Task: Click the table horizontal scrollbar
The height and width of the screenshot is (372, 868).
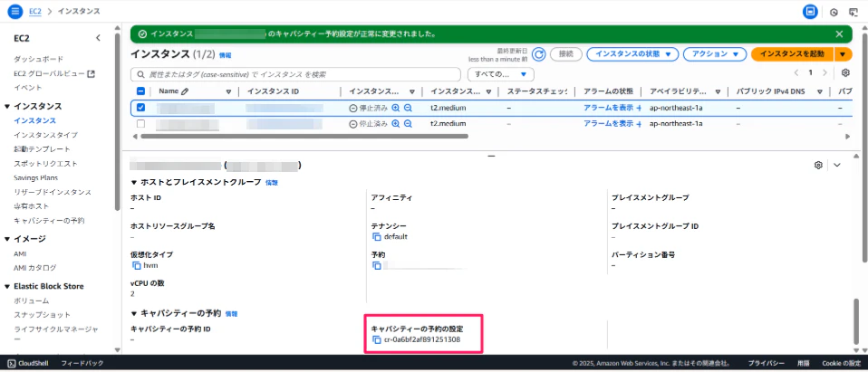Action: (304, 136)
